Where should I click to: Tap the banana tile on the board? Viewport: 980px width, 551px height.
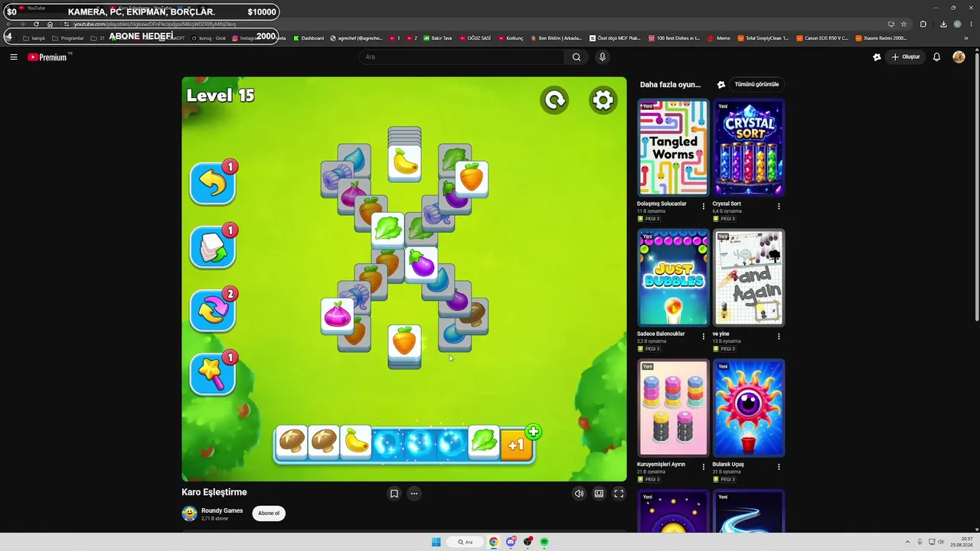click(404, 163)
